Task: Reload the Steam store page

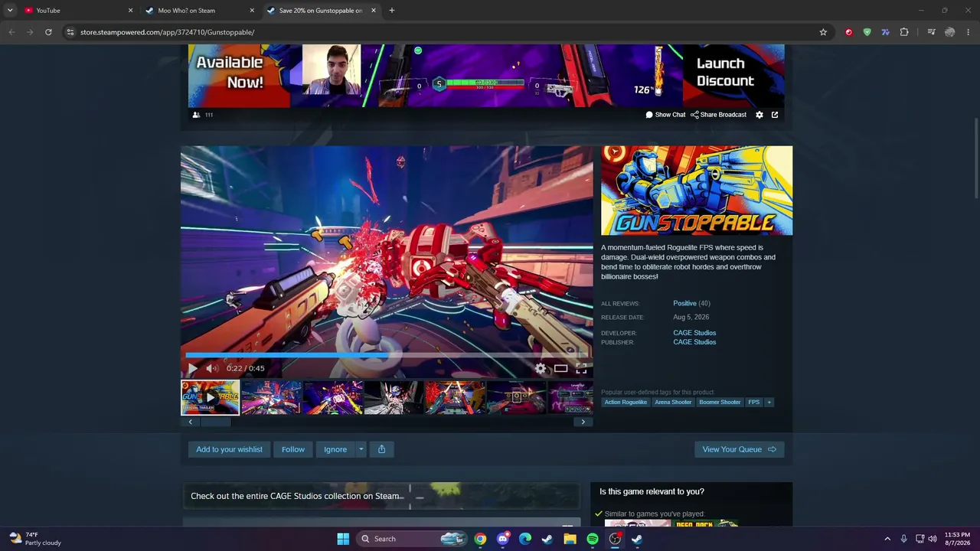Action: coord(48,32)
